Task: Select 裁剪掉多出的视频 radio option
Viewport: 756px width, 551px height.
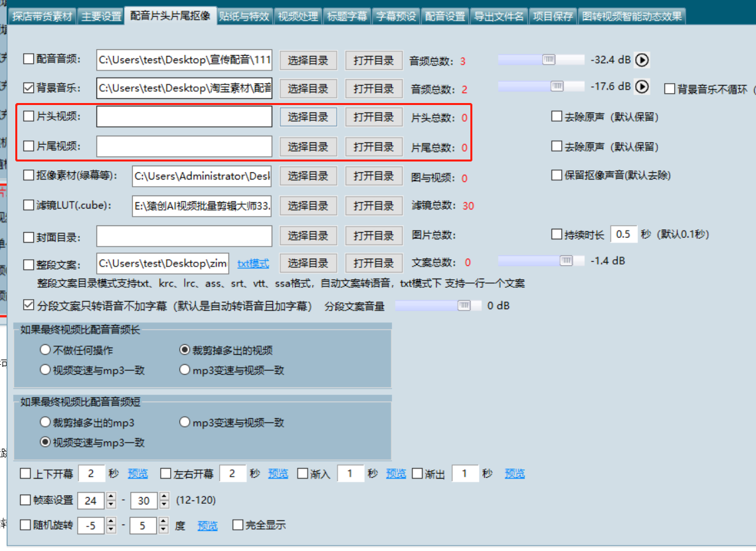Action: [x=185, y=350]
